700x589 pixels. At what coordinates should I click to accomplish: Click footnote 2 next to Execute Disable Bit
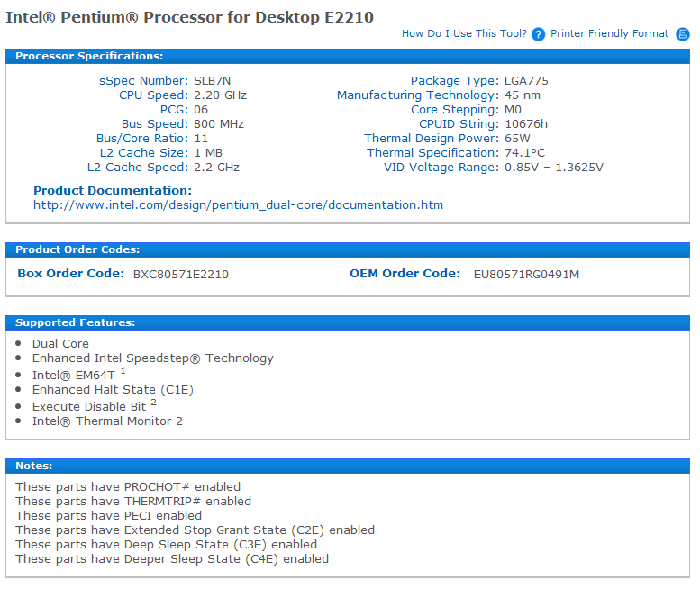153,403
